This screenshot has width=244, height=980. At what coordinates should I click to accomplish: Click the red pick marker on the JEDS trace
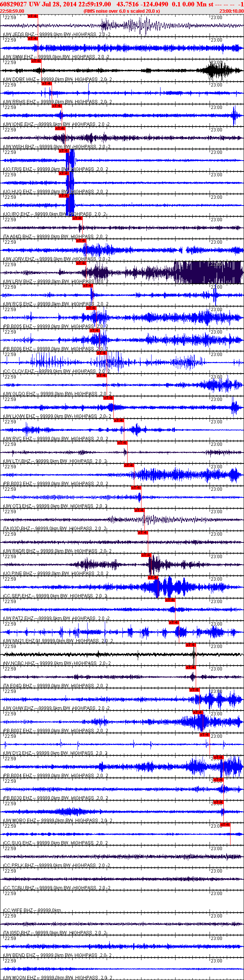pyautogui.click(x=33, y=16)
